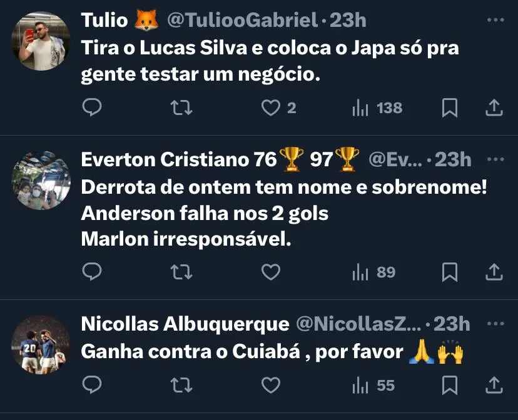Open Nicollas Albuquerque's profile name
The height and width of the screenshot is (420, 518).
click(185, 324)
